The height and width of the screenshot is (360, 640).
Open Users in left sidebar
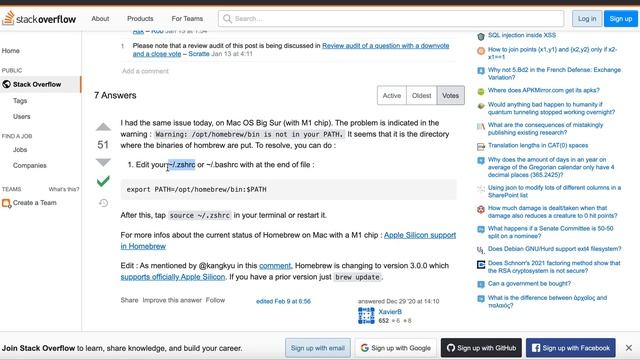click(22, 116)
